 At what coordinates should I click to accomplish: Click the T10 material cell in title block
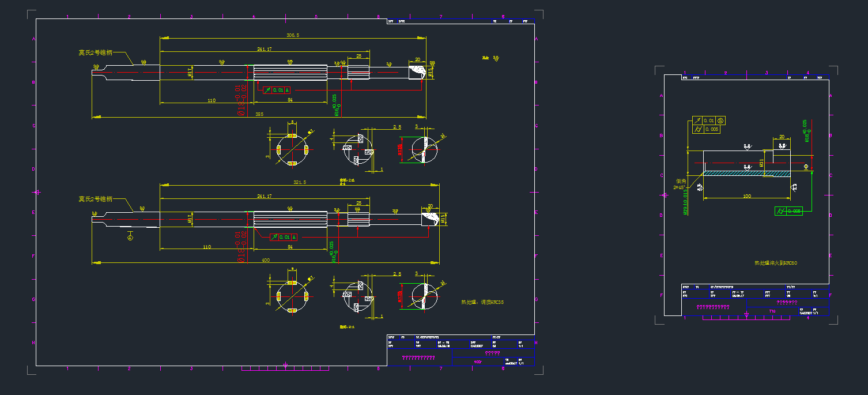(772, 311)
